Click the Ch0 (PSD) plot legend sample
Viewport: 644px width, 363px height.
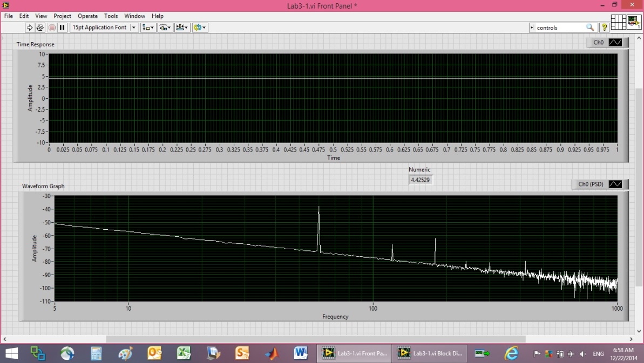(x=615, y=184)
